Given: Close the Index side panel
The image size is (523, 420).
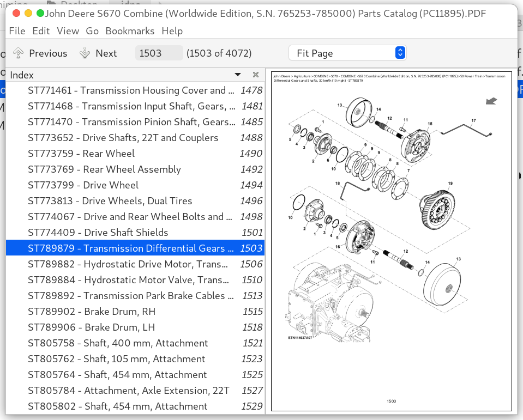Looking at the screenshot, I should (x=255, y=75).
